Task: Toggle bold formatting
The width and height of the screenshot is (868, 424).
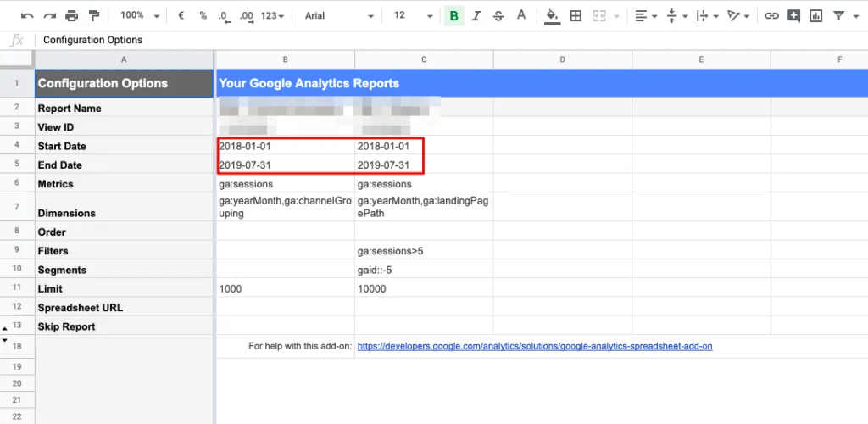Action: click(x=454, y=16)
